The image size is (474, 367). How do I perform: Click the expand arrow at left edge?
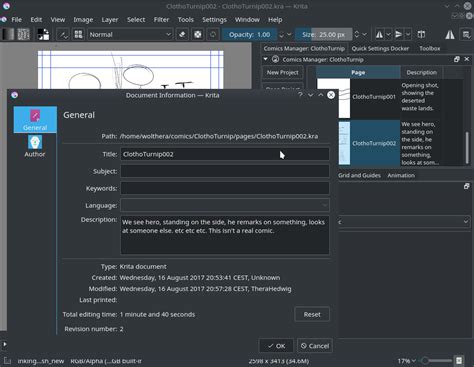click(x=5, y=344)
